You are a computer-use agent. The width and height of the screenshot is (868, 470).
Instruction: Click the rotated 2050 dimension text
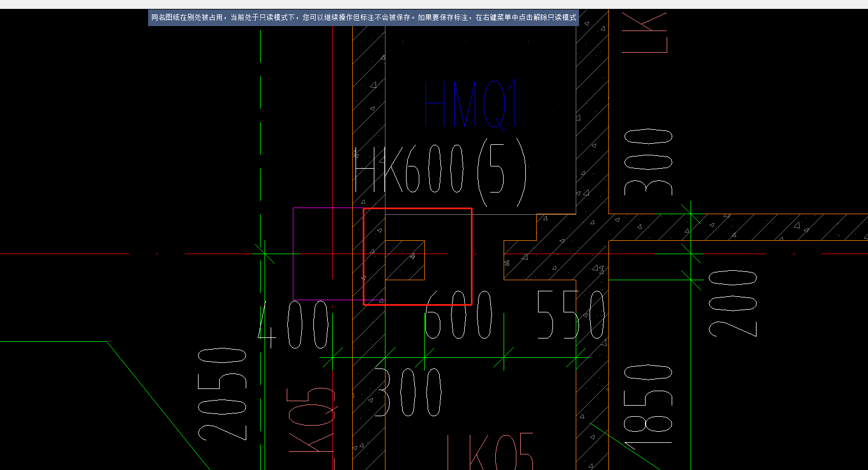point(222,394)
